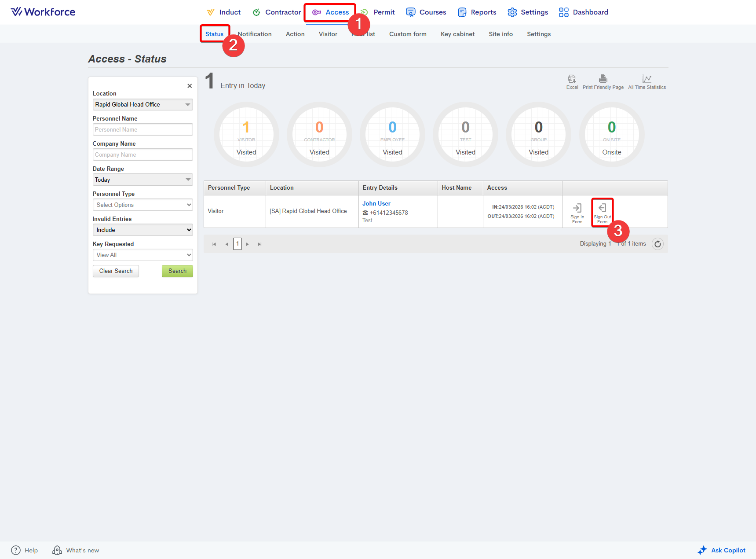Viewport: 756px width, 559px height.
Task: Click the Sign In Form icon
Action: click(x=577, y=208)
